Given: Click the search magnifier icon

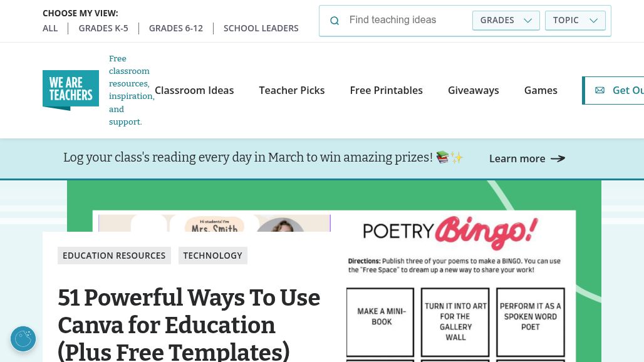Looking at the screenshot, I should (335, 21).
